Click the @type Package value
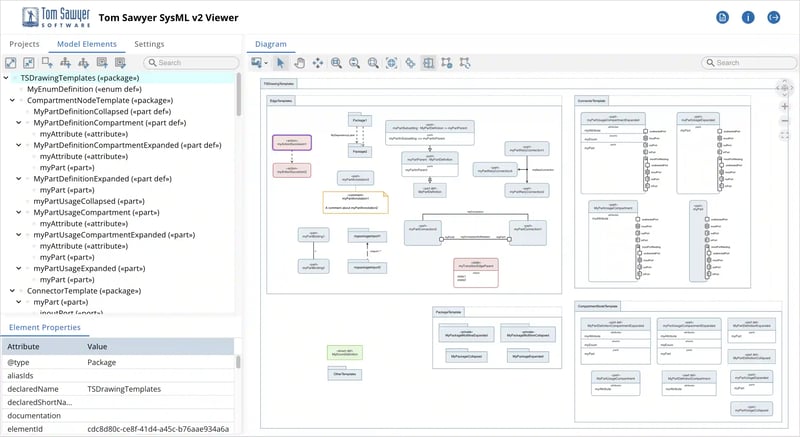 pyautogui.click(x=102, y=363)
